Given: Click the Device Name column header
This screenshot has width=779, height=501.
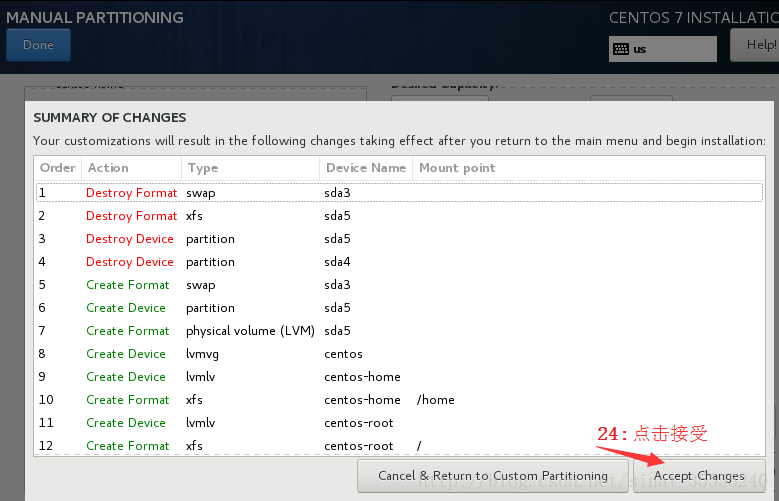Looking at the screenshot, I should pyautogui.click(x=366, y=168).
